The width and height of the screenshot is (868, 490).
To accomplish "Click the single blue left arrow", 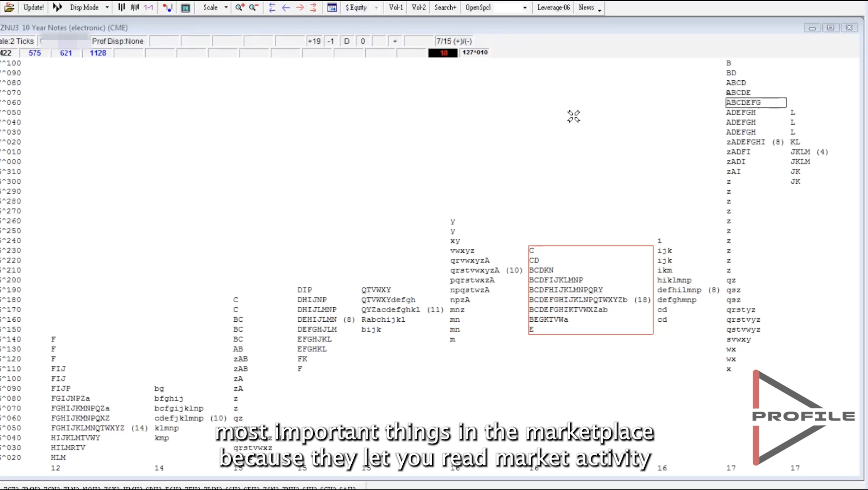I will pyautogui.click(x=286, y=7).
